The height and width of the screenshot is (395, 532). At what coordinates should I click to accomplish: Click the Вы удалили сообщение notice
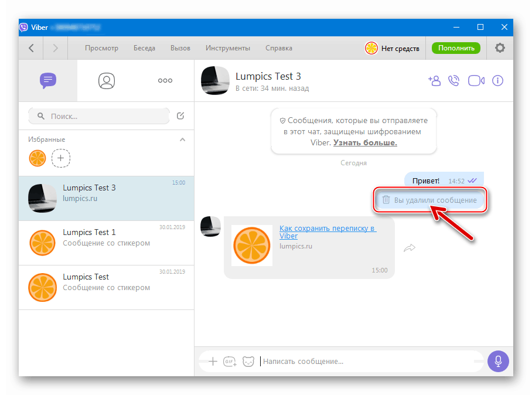[429, 200]
